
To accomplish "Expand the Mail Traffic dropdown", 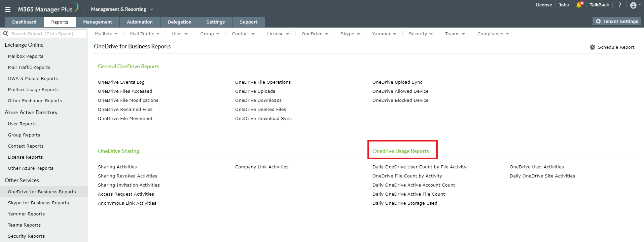I will click(x=145, y=34).
